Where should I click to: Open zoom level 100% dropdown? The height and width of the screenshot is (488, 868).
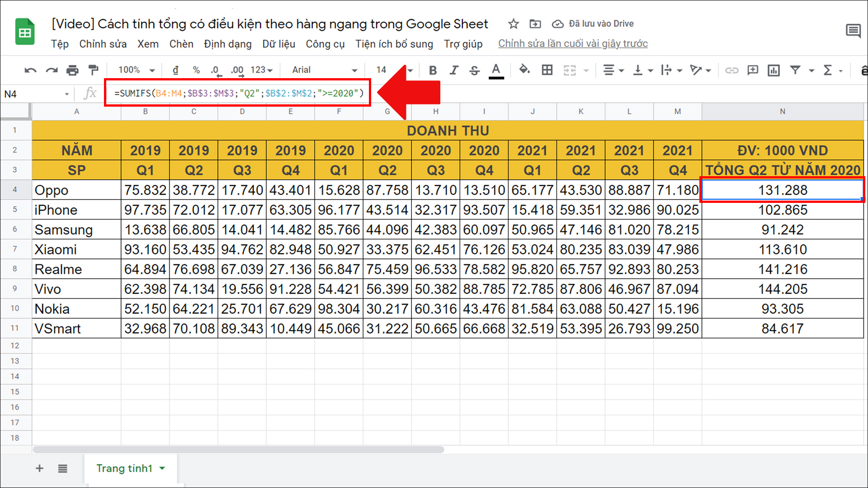pos(136,70)
